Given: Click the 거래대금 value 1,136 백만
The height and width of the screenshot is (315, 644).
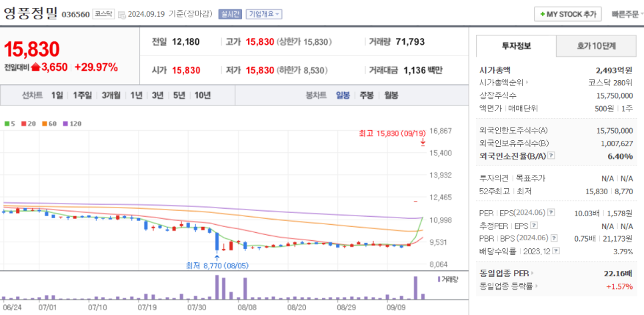Looking at the screenshot, I should tap(423, 70).
